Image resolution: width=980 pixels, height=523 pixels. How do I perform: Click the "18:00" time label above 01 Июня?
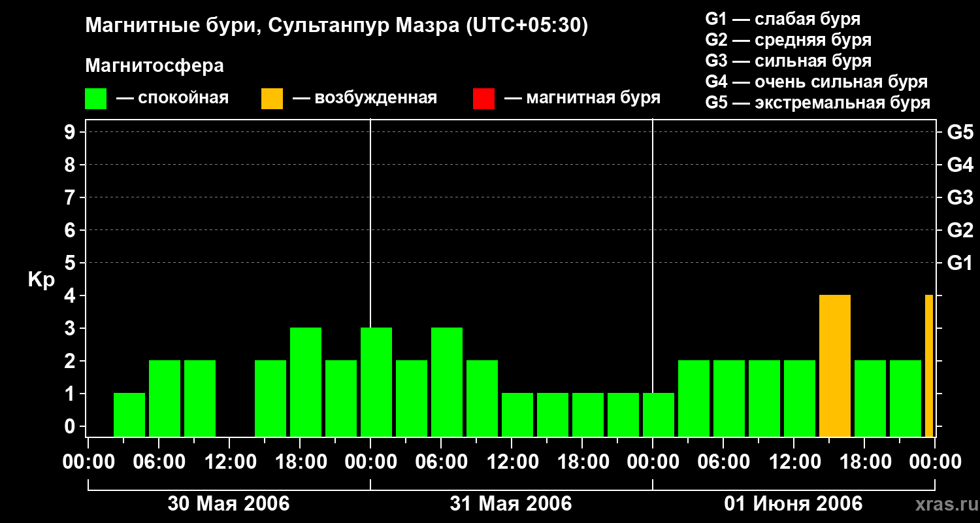coord(866,462)
